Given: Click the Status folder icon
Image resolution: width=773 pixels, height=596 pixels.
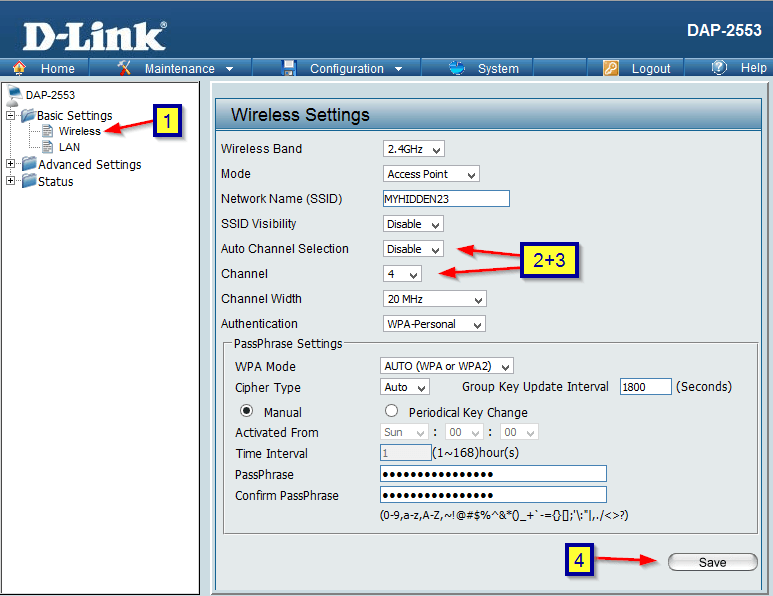Looking at the screenshot, I should (x=29, y=181).
